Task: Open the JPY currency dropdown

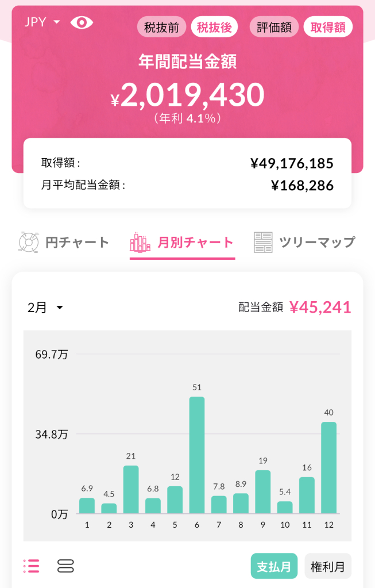Action: 42,22
